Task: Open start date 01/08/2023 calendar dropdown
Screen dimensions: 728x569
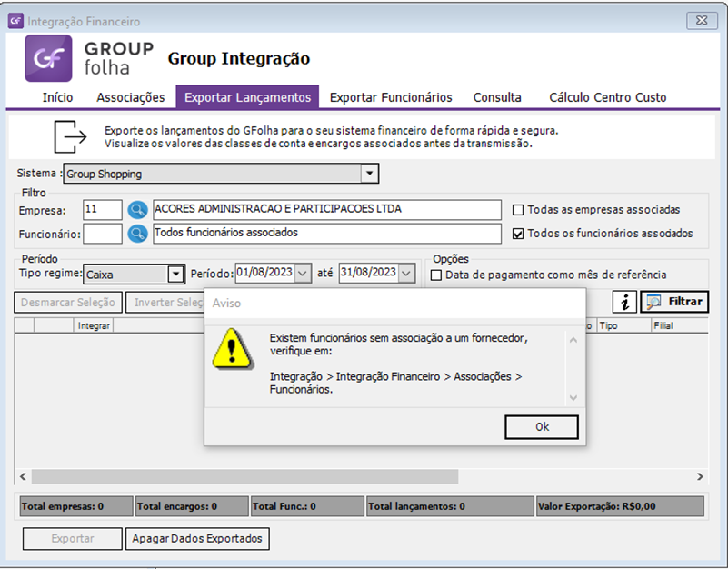Action: point(303,273)
